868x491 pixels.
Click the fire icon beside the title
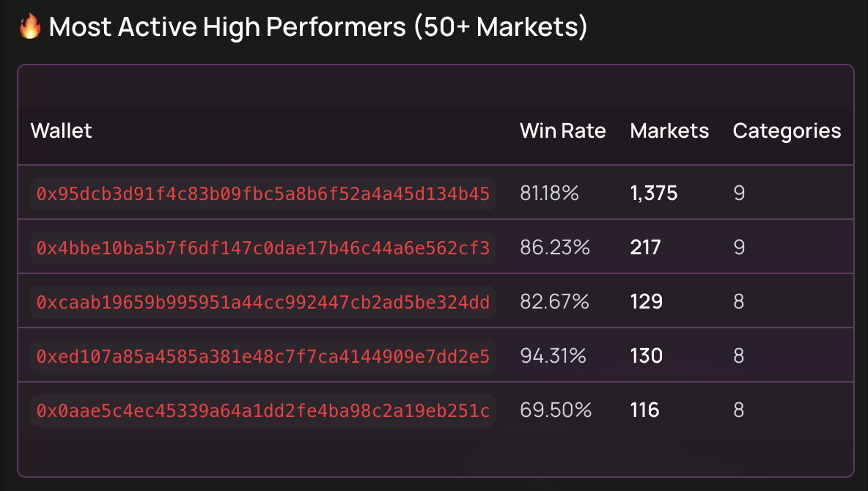(30, 28)
